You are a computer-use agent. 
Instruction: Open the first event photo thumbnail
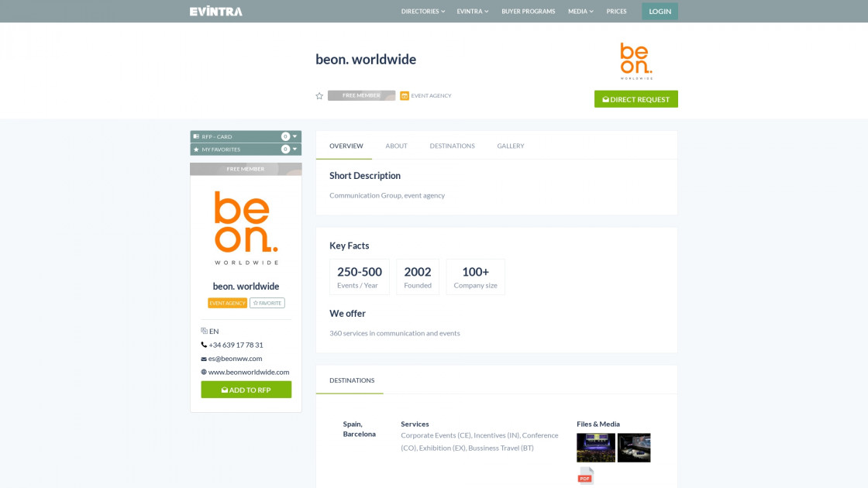click(595, 447)
